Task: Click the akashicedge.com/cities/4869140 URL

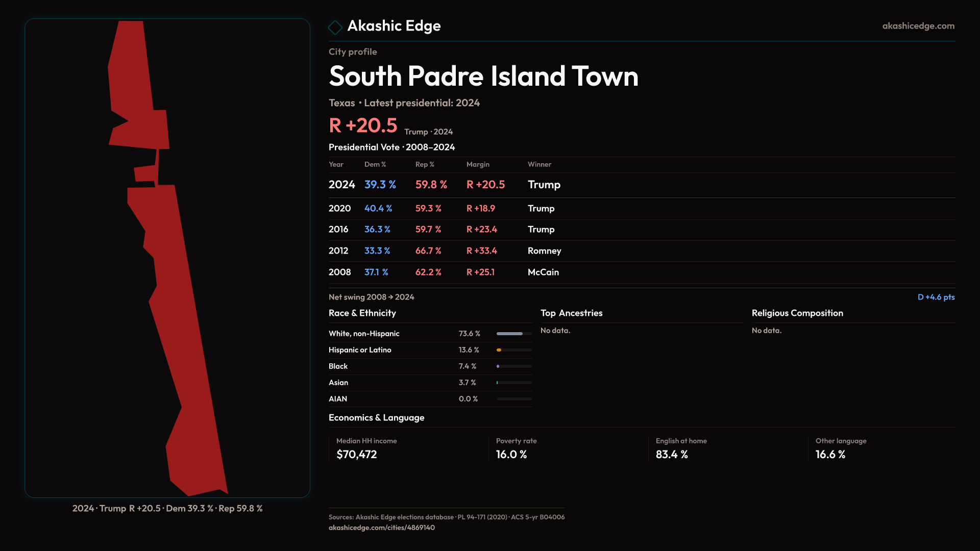Action: 381,528
